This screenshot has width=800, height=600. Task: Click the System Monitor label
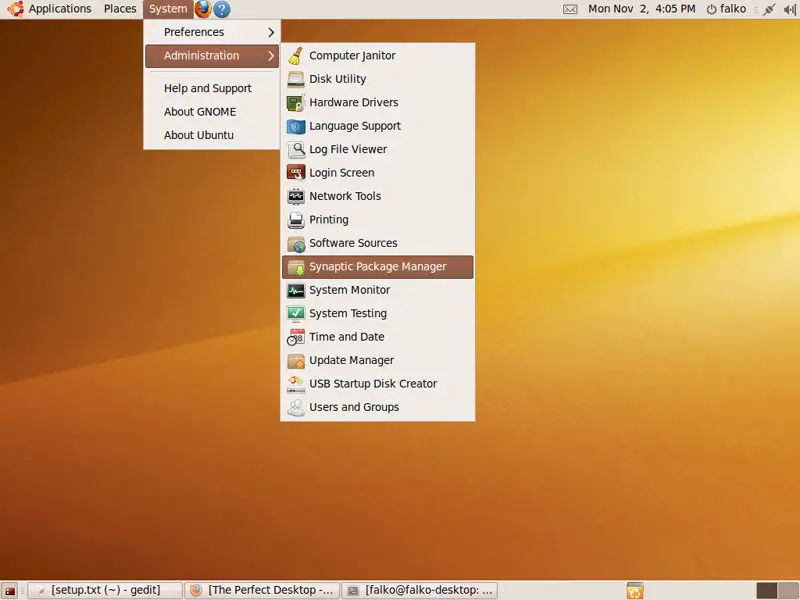pos(349,290)
